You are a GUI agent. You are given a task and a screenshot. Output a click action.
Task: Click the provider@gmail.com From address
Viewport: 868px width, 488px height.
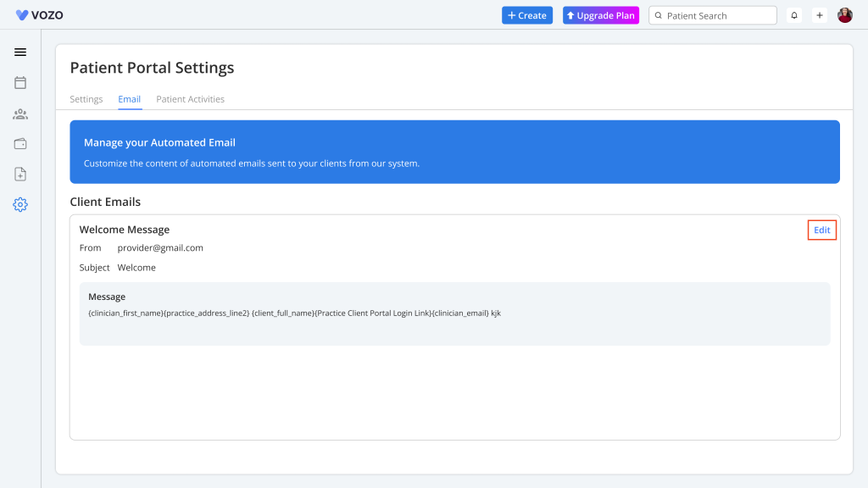160,248
